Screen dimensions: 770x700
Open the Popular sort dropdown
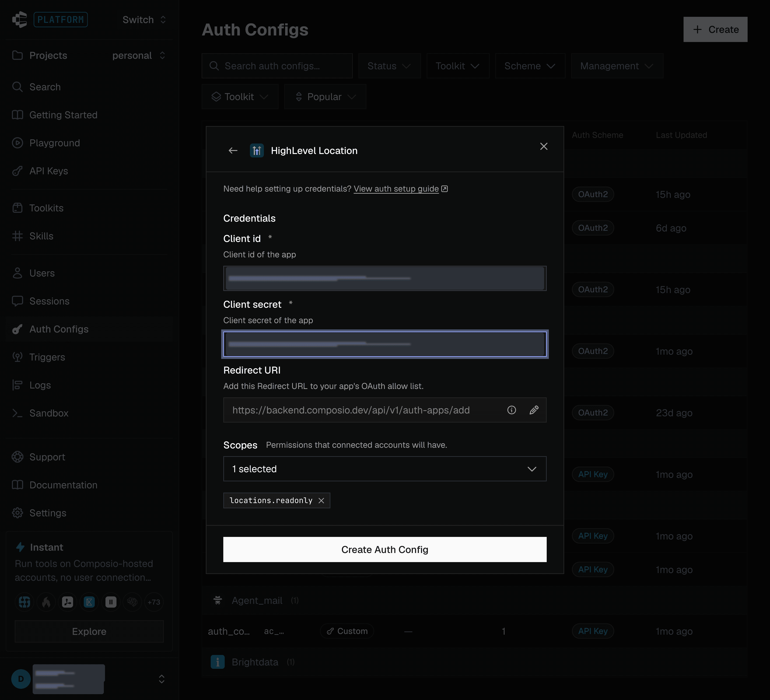pos(325,97)
